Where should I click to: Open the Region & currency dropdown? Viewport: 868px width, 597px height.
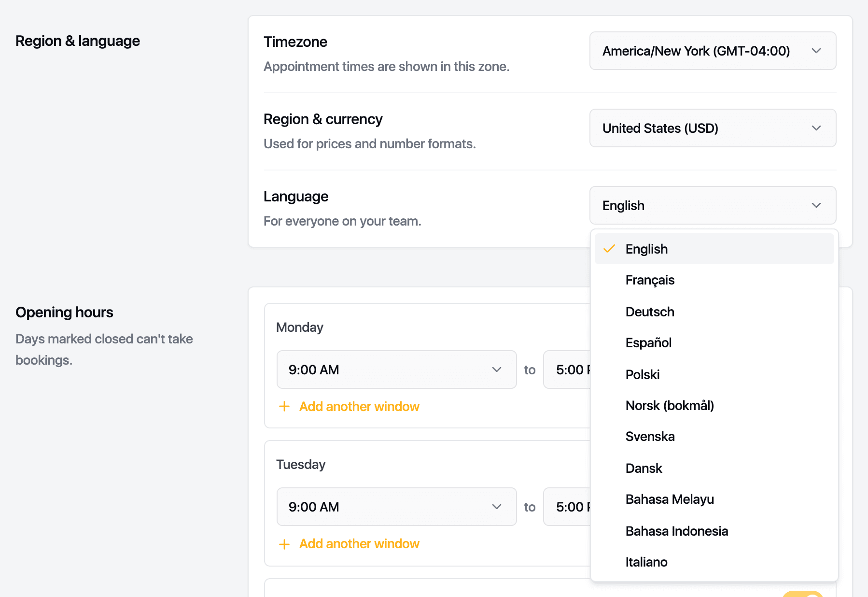pyautogui.click(x=713, y=128)
